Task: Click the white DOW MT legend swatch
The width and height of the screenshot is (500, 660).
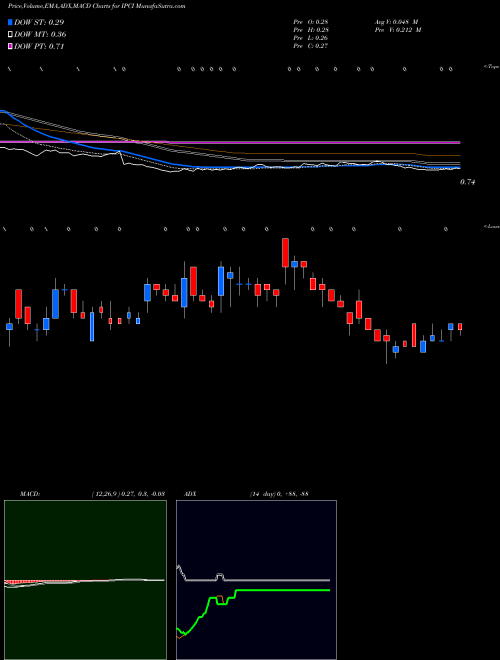Action: coord(11,35)
